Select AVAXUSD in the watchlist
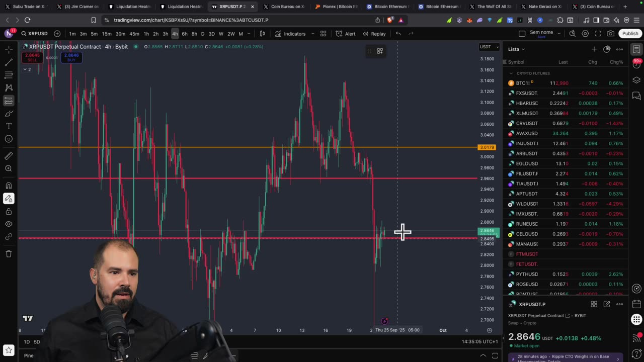The image size is (644, 362). point(566,133)
